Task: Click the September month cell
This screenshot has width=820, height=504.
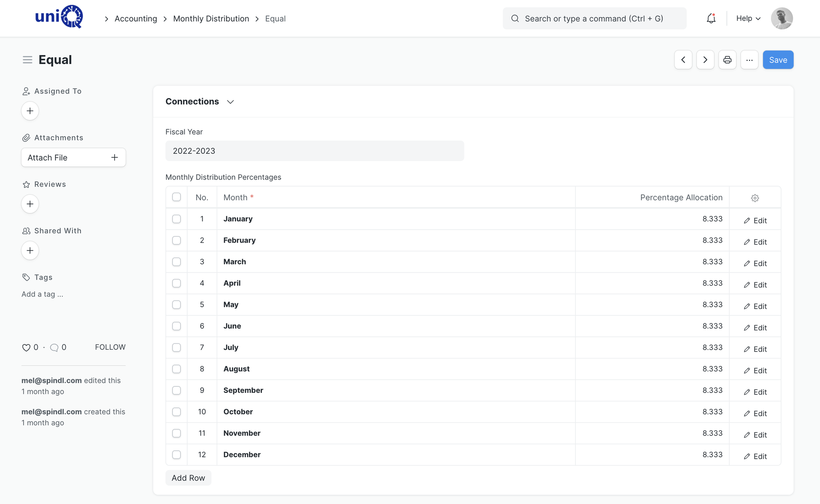Action: pos(396,391)
